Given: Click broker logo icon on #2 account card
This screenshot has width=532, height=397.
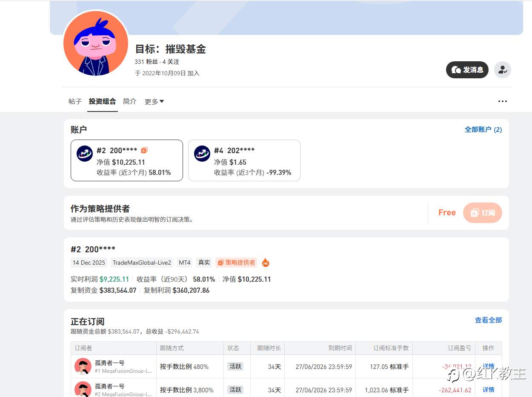Looking at the screenshot, I should pos(85,154).
